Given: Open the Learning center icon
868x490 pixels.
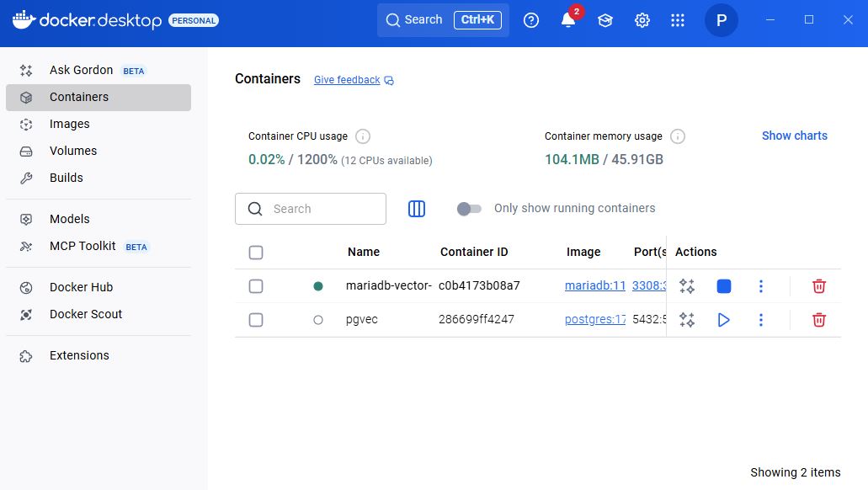Looking at the screenshot, I should point(605,20).
